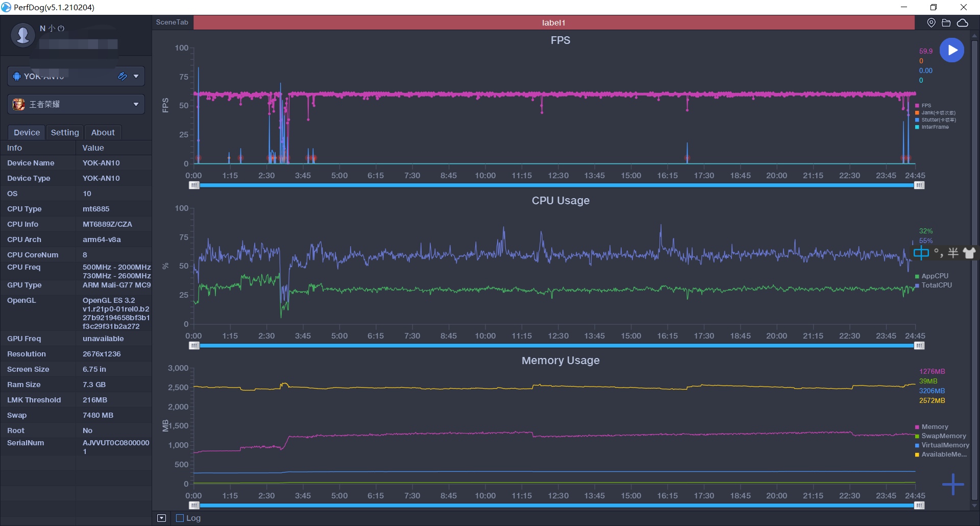The width and height of the screenshot is (980, 526).
Task: Click the Memory chart right range slider handle
Action: coord(919,506)
